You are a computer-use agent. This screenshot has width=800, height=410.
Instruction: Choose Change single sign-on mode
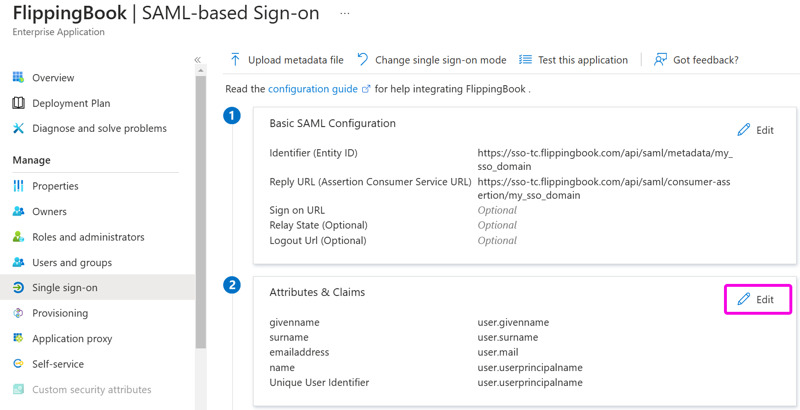tap(432, 60)
